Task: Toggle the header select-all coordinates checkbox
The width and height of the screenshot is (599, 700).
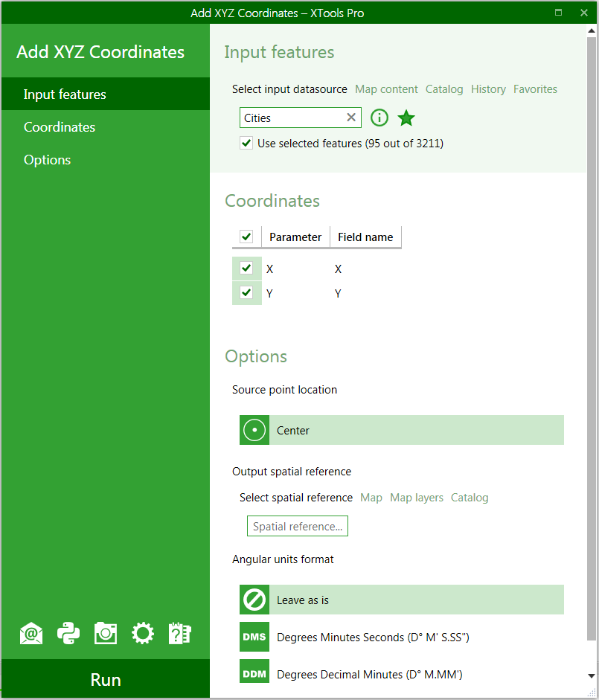Action: point(246,237)
